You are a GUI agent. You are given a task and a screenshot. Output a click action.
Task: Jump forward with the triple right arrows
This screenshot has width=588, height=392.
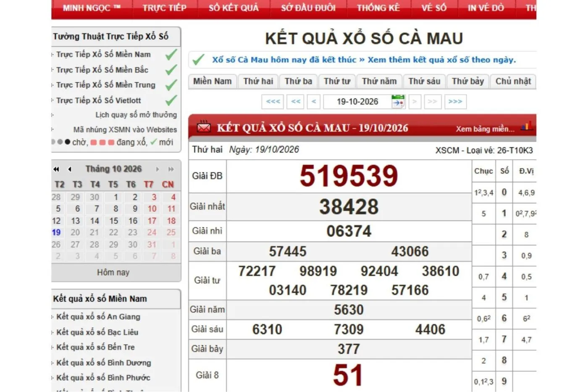coord(455,102)
